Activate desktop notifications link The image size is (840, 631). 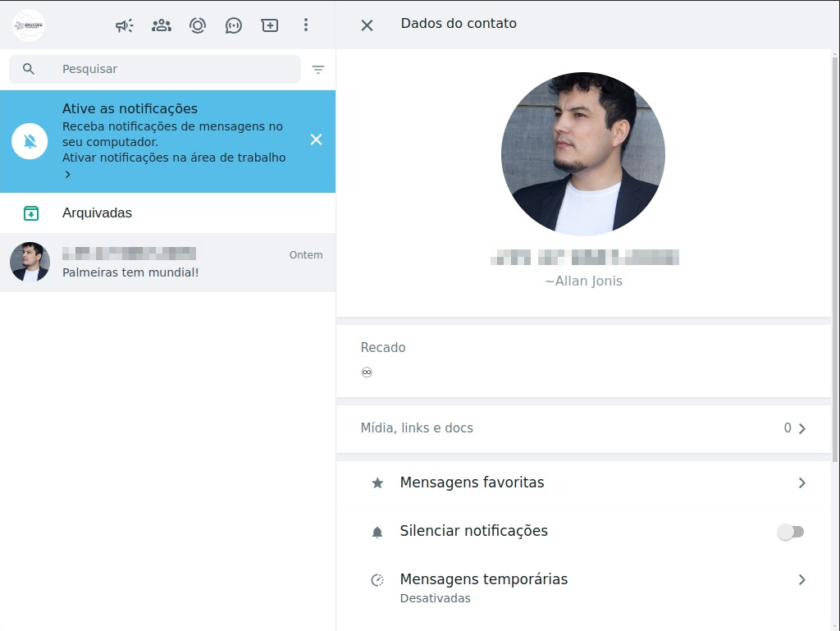(x=174, y=158)
